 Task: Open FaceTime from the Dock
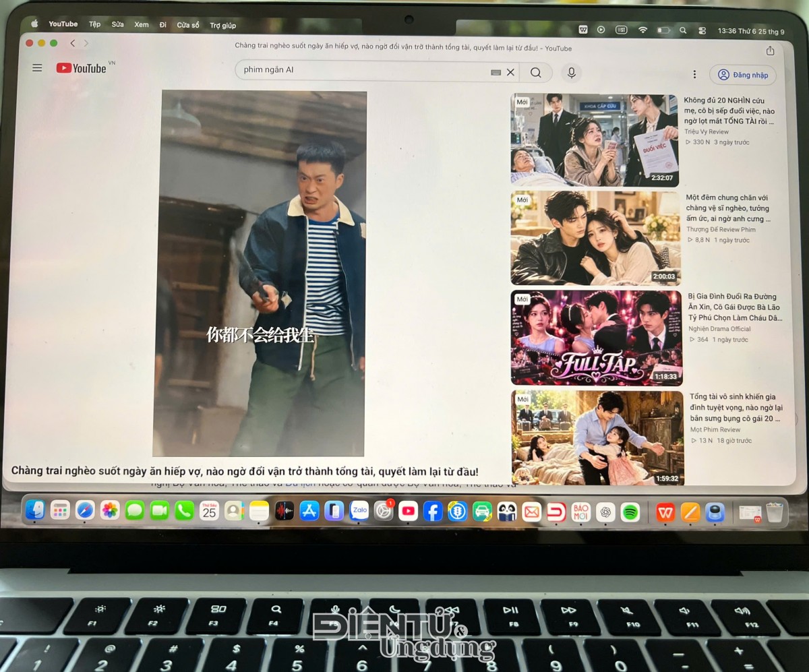(160, 510)
